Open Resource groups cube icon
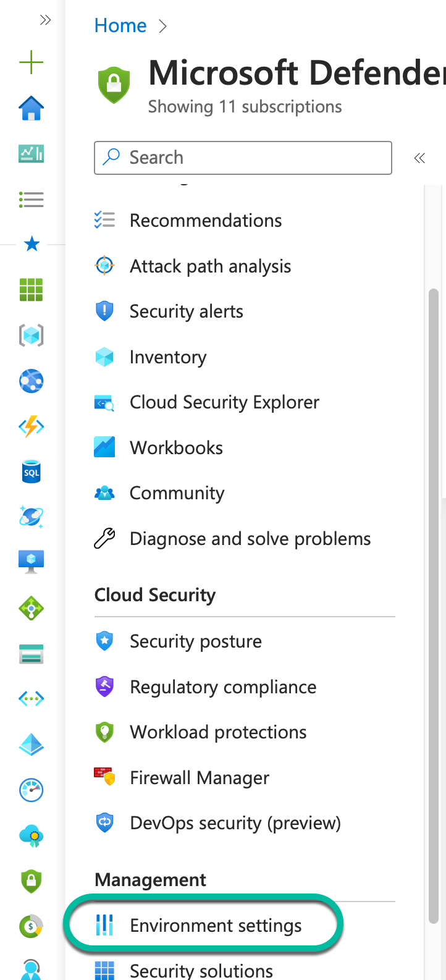 (32, 336)
